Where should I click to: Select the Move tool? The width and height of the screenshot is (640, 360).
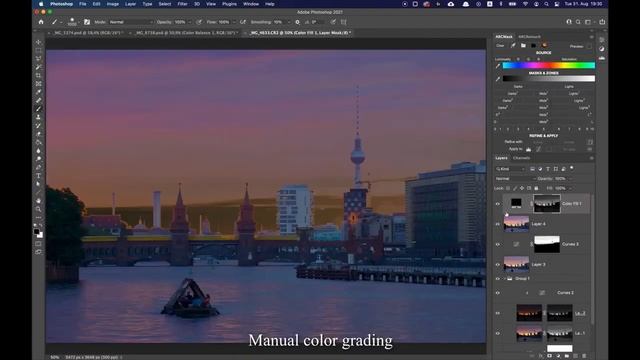[x=38, y=42]
